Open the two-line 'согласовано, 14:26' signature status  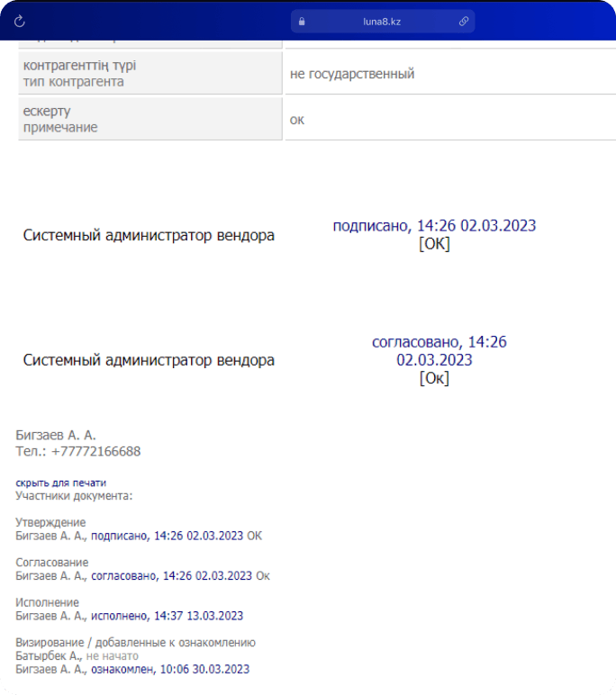click(x=434, y=351)
